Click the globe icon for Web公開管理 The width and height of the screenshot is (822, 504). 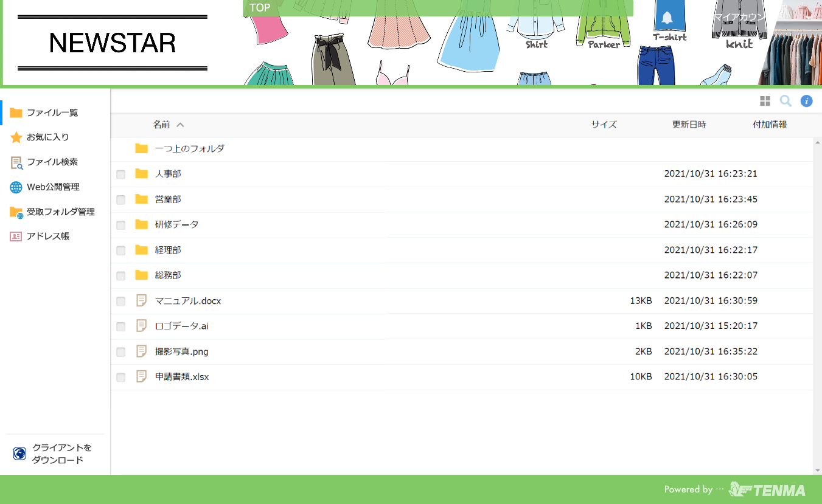(16, 187)
